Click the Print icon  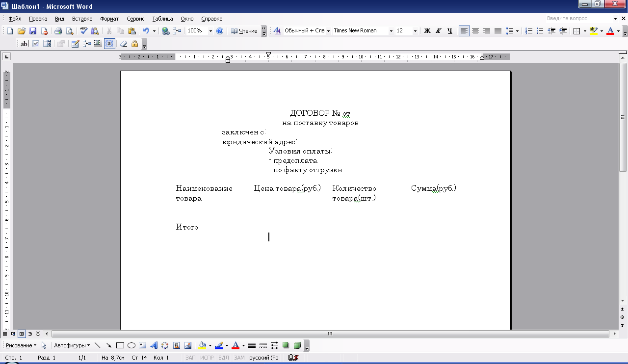pyautogui.click(x=58, y=31)
